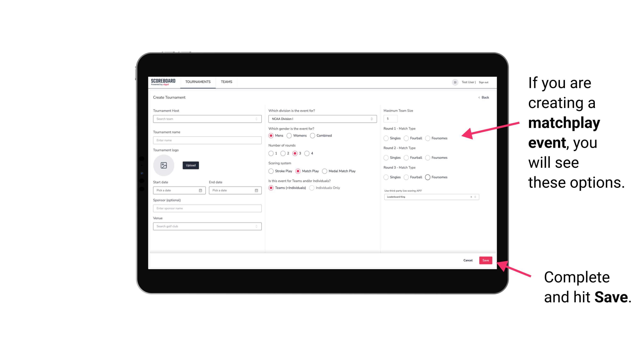Image resolution: width=644 pixels, height=346 pixels.
Task: Select the Womens gender radio button
Action: click(290, 135)
